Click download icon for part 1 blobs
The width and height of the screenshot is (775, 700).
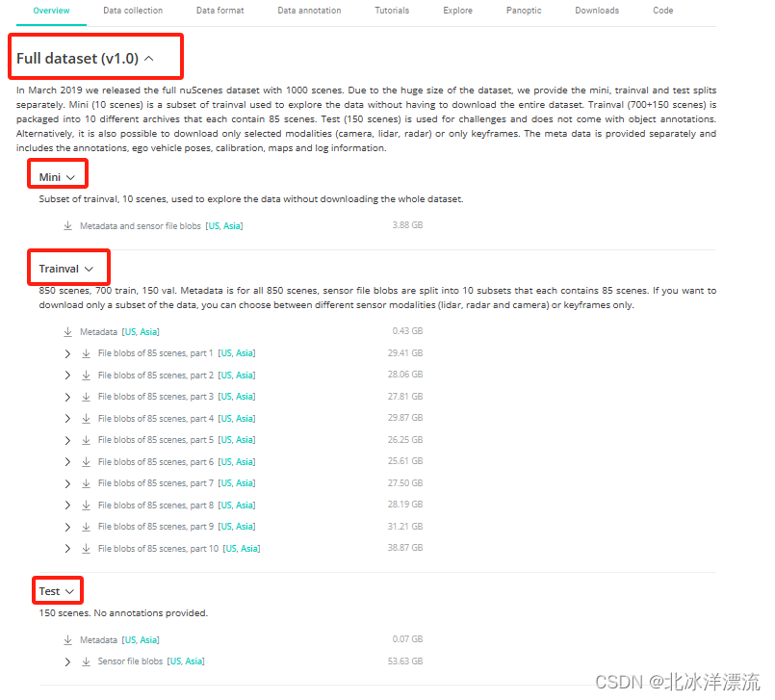tap(86, 353)
